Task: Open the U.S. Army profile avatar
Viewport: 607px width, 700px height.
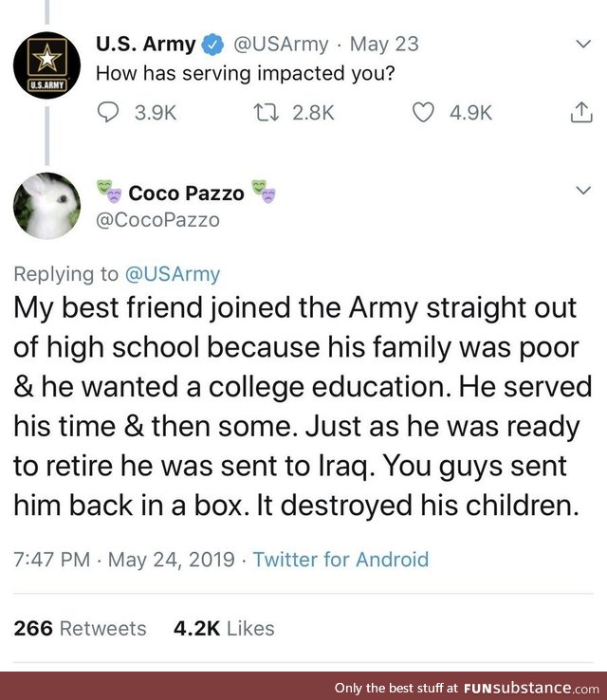Action: point(46,65)
